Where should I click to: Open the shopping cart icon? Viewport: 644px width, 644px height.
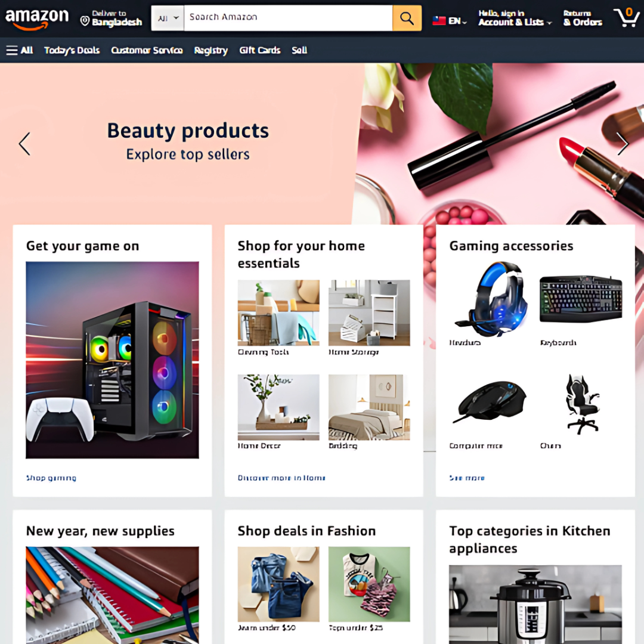coord(626,18)
